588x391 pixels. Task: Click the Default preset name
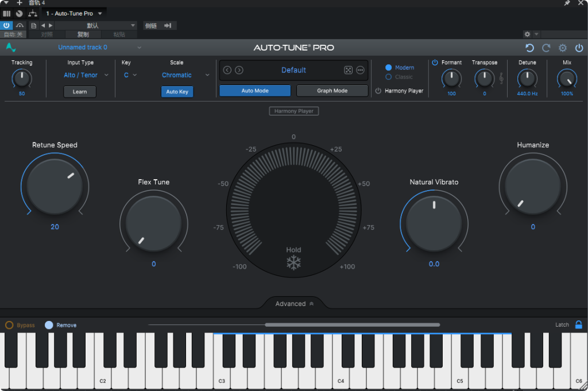coord(293,70)
